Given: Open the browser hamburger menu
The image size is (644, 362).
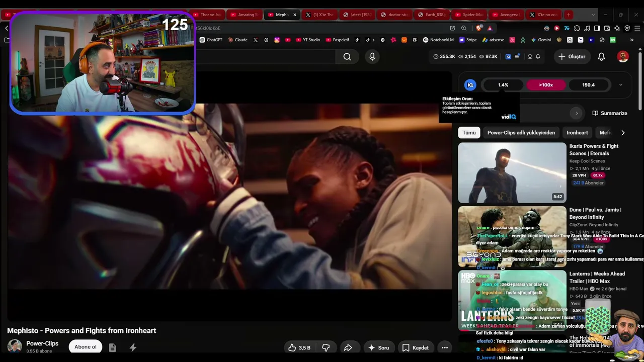Looking at the screenshot, I should [637, 28].
